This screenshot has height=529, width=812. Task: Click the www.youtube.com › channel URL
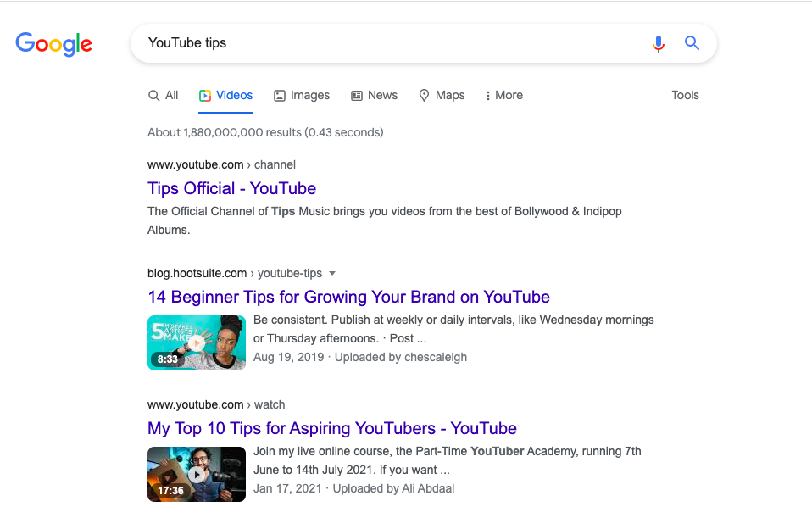[221, 164]
